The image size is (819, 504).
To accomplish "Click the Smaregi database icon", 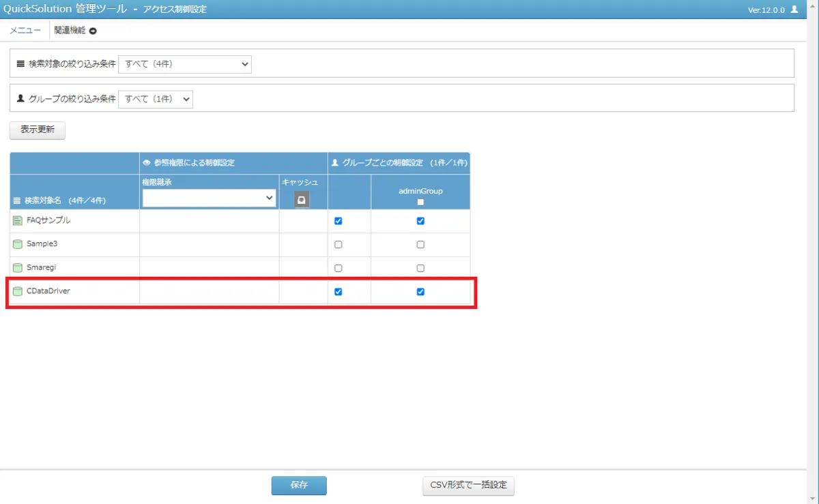I will [x=18, y=268].
